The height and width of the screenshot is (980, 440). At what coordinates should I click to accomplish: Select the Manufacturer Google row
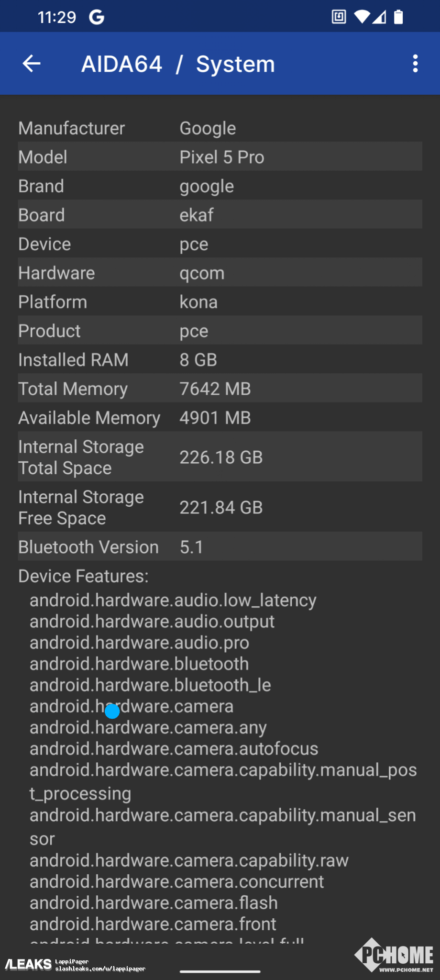click(220, 128)
